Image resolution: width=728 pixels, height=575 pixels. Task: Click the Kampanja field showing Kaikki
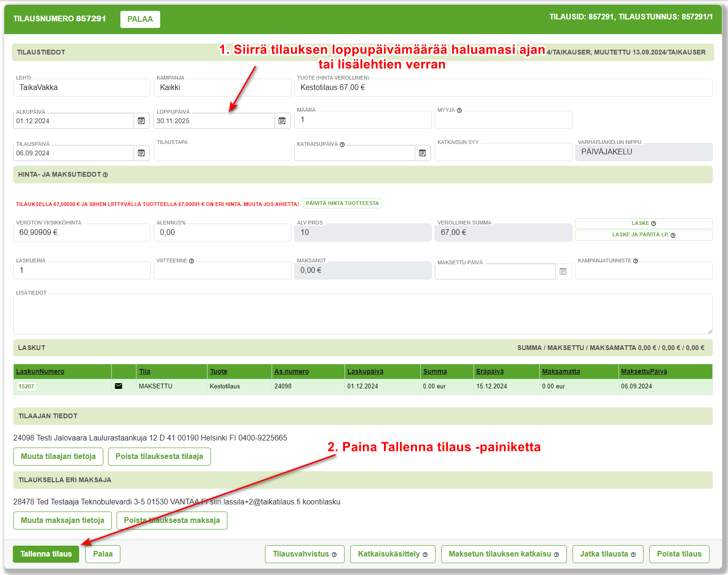(x=222, y=88)
